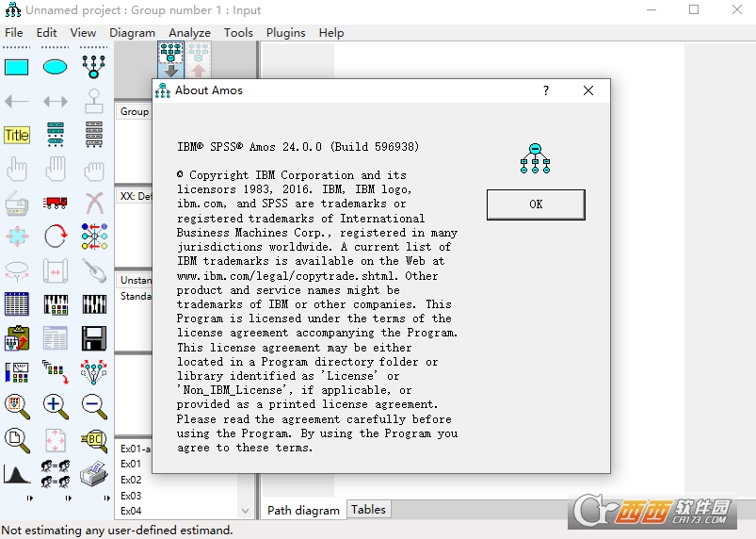Click the duplicate objects copier tool
Image resolution: width=756 pixels, height=539 pixels.
click(17, 203)
